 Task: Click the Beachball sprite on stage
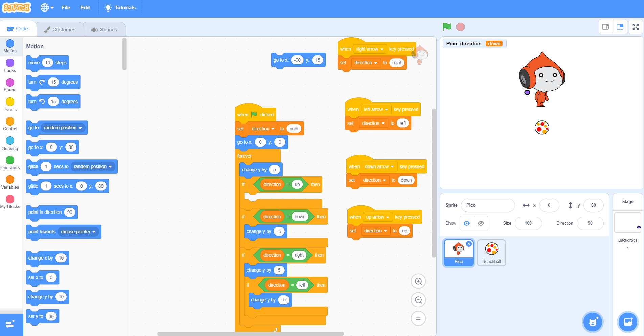542,128
